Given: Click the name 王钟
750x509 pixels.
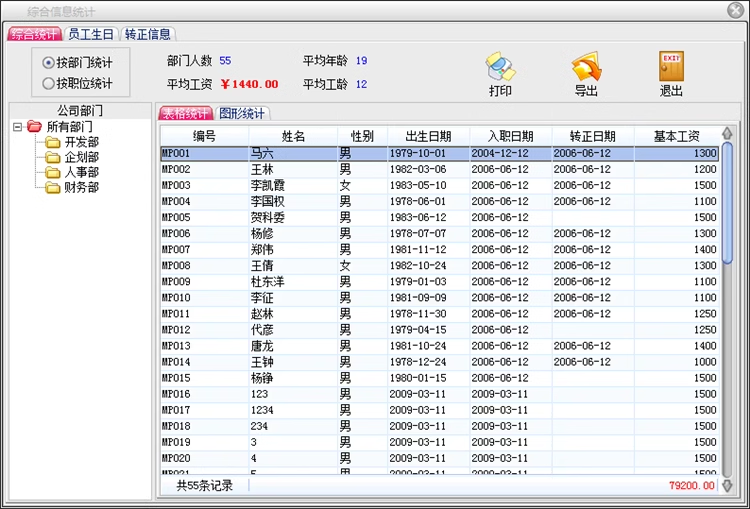Looking at the screenshot, I should 262,362.
